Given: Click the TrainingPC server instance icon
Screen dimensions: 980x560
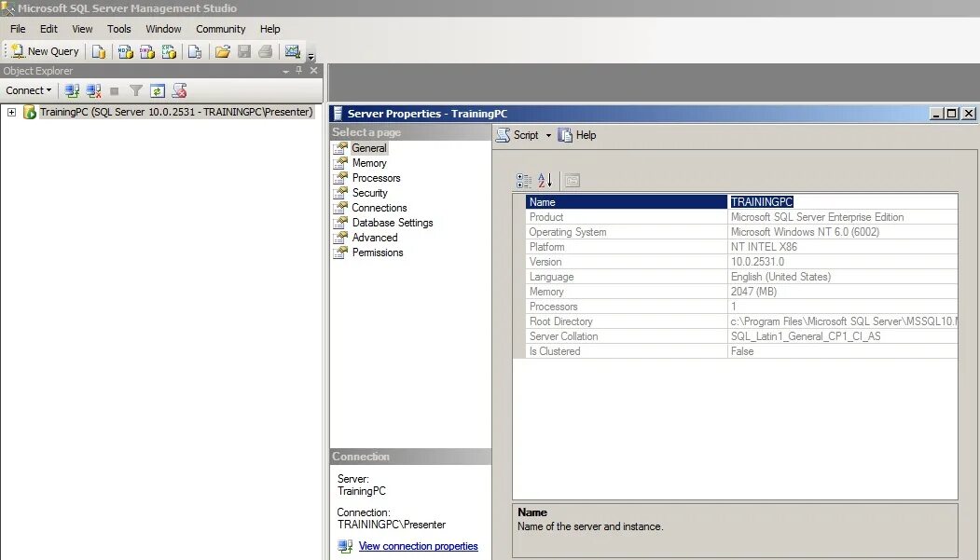Looking at the screenshot, I should coord(30,113).
